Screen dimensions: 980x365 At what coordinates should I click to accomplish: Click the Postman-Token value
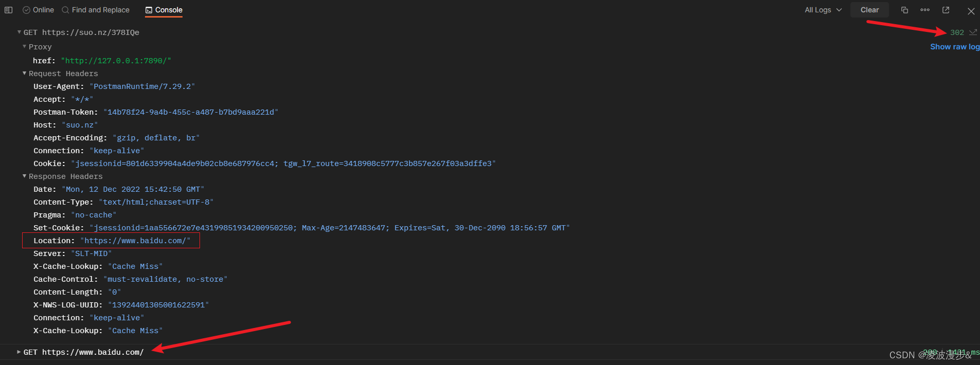point(191,112)
